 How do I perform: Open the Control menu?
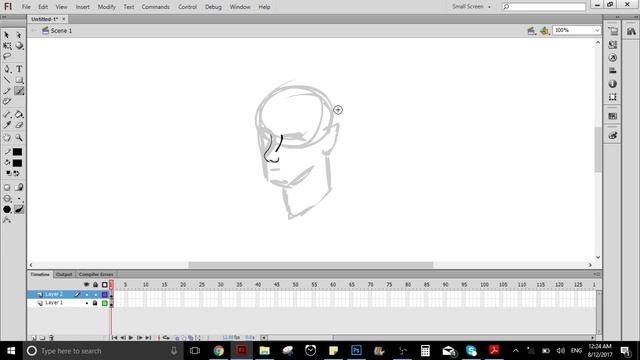(x=187, y=7)
